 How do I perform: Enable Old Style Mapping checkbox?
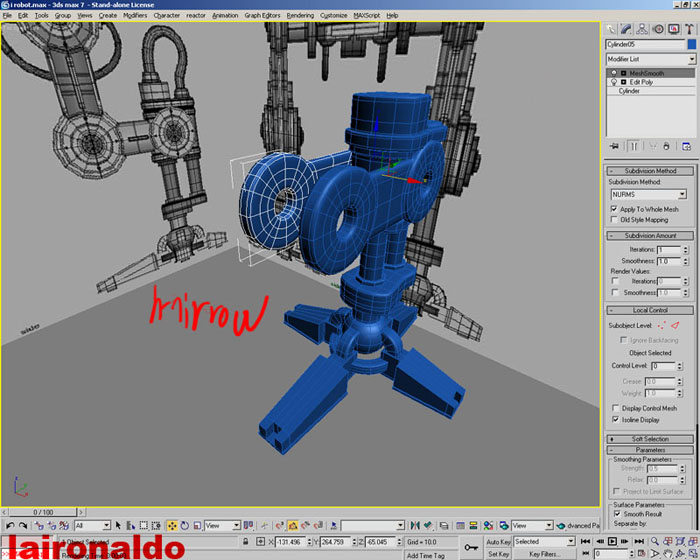click(615, 219)
